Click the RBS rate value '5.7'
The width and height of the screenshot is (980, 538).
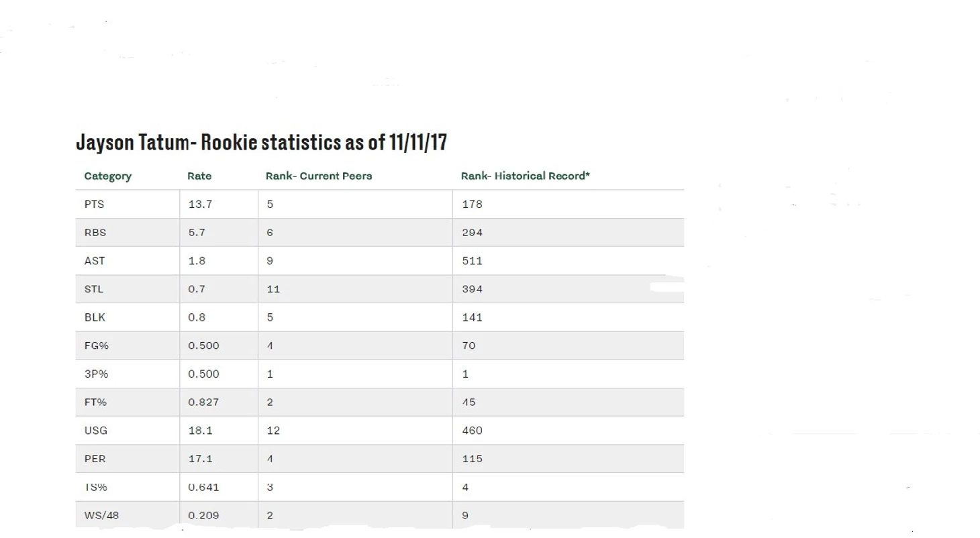tap(197, 232)
